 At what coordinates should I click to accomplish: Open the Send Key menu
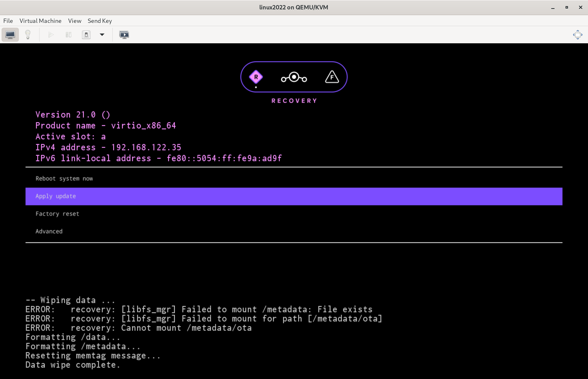100,21
